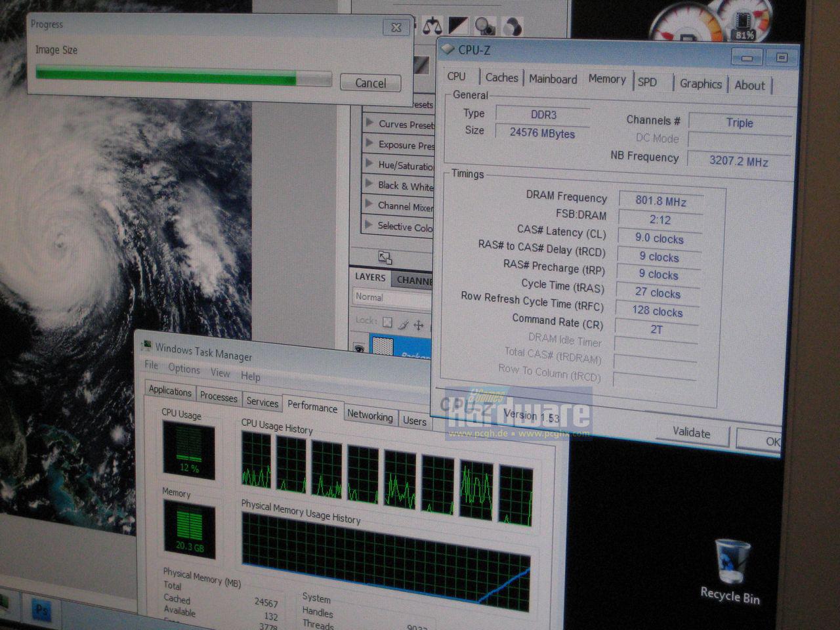The image size is (840, 630).
Task: Open the Memory tab in CPU-Z
Action: 607,79
